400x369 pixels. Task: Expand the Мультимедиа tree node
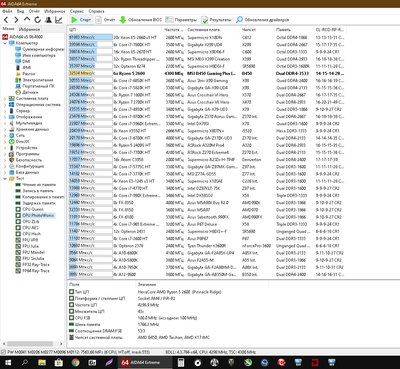coord(5,123)
